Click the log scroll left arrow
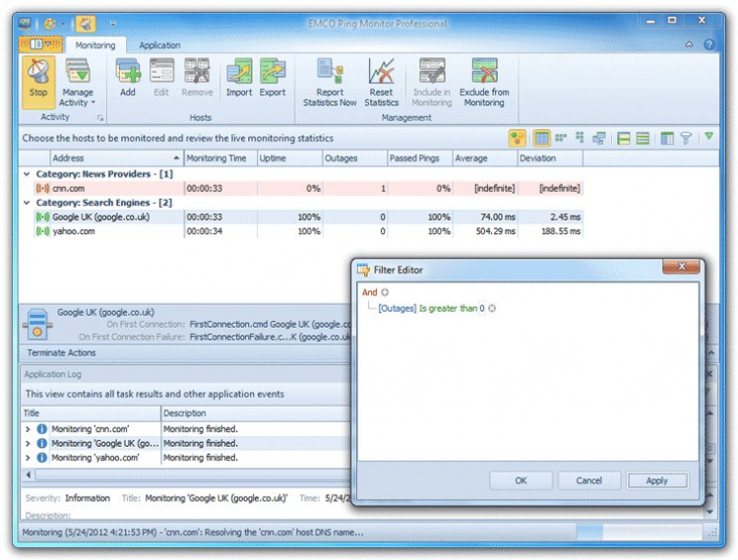 29,474
